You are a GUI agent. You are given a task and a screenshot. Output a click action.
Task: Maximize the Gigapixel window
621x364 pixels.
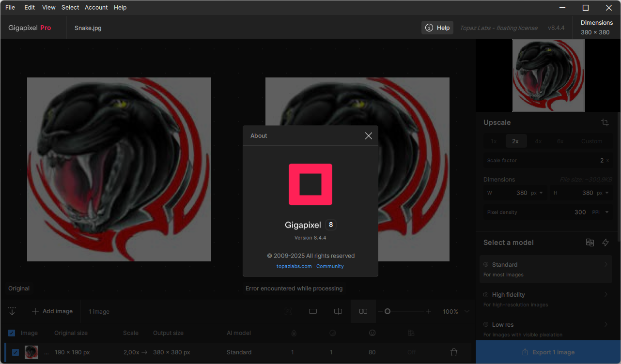point(586,7)
